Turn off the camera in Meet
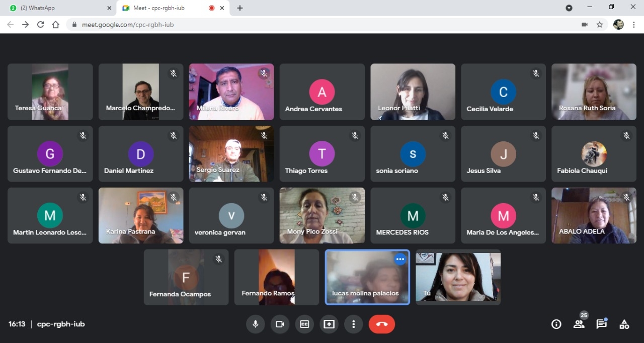Viewport: 644px width, 343px height. coord(280,324)
